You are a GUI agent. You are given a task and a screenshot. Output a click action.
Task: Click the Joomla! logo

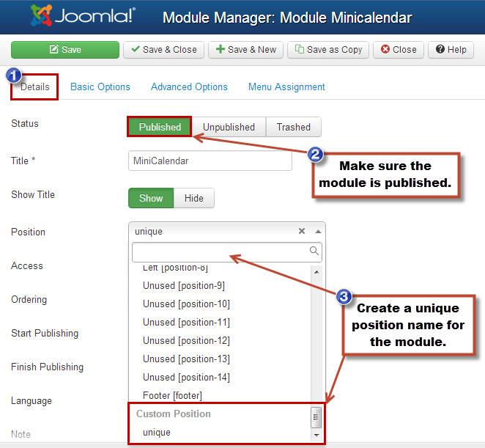[x=83, y=15]
